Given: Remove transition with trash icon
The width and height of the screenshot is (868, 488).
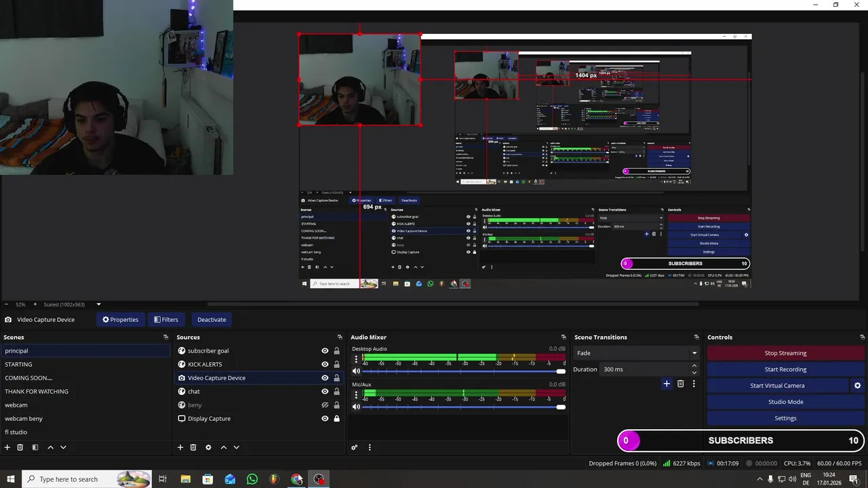Looking at the screenshot, I should pos(681,384).
